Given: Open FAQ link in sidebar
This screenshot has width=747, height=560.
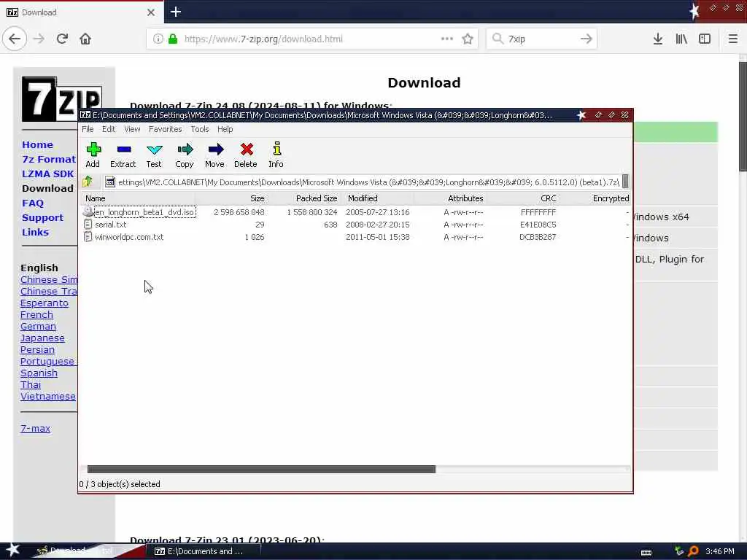Looking at the screenshot, I should 32,203.
